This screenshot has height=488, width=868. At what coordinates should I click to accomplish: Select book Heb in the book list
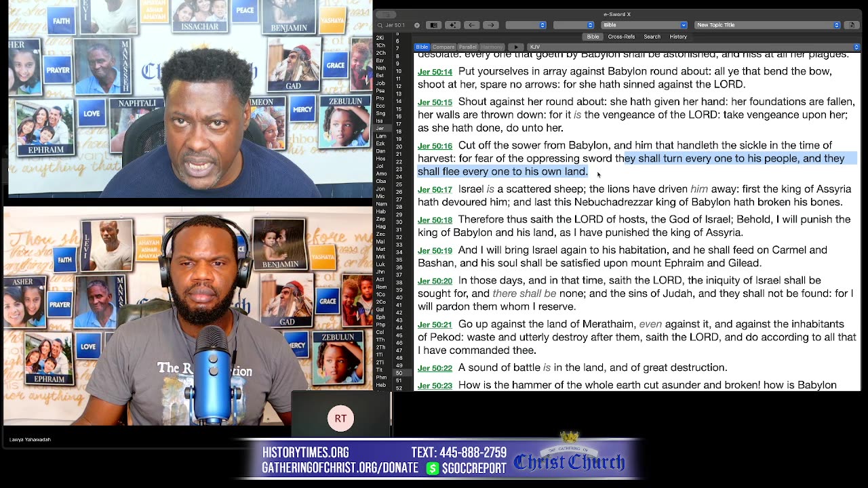380,385
